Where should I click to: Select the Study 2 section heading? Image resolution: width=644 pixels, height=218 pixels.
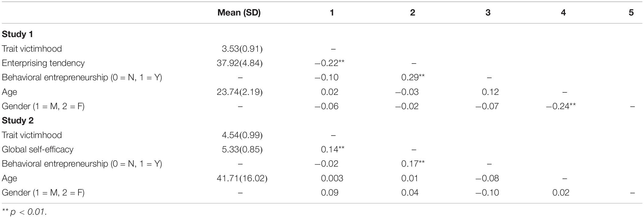(x=18, y=121)
